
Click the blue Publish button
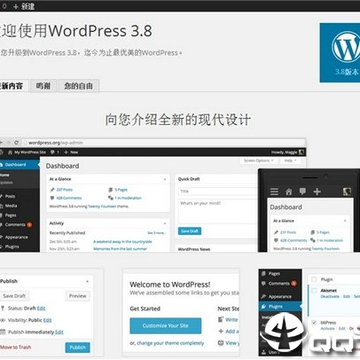78,347
